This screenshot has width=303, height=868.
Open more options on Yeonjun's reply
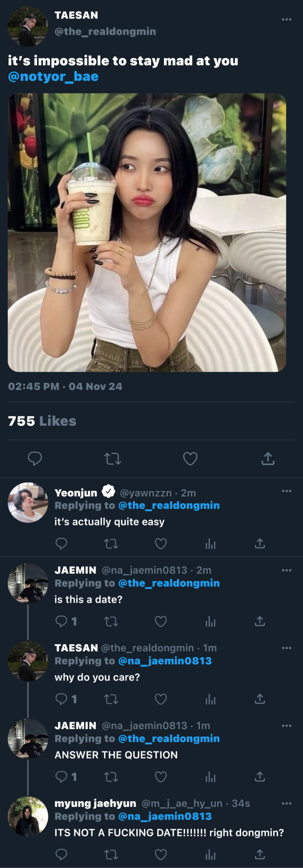(x=286, y=491)
